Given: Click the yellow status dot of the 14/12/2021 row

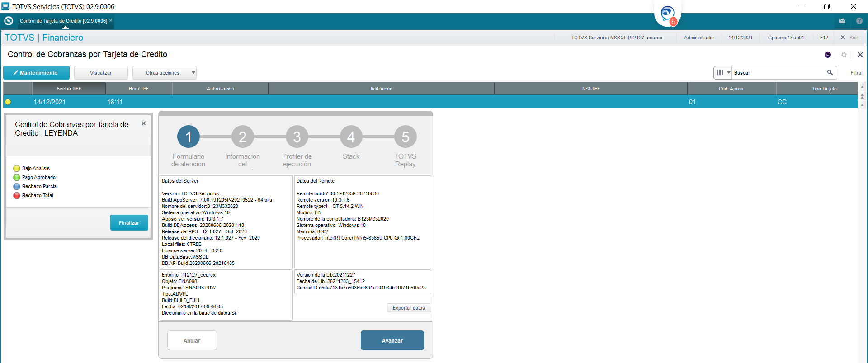Looking at the screenshot, I should [x=8, y=102].
